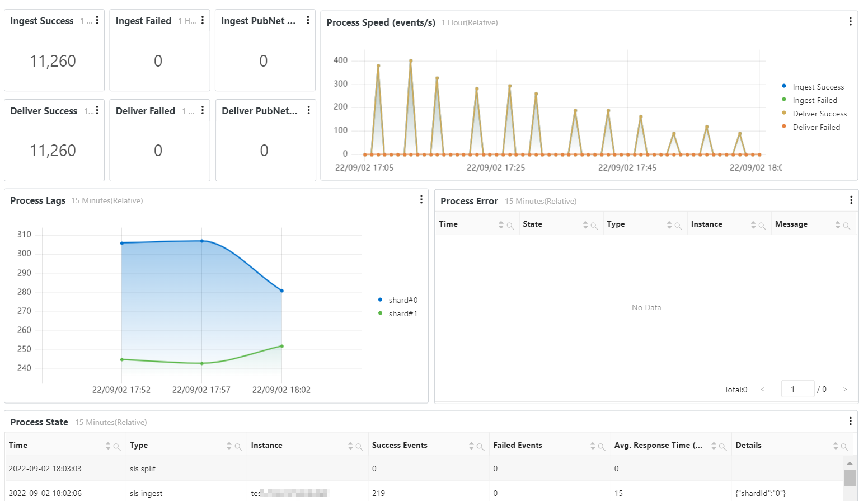Toggle Deliver Success series in legend
The height and width of the screenshot is (501, 868).
[814, 114]
